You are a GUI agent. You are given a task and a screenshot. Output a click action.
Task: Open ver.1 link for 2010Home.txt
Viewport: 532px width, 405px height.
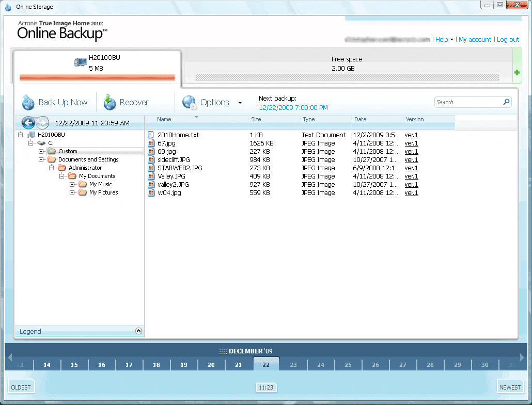[x=411, y=135]
